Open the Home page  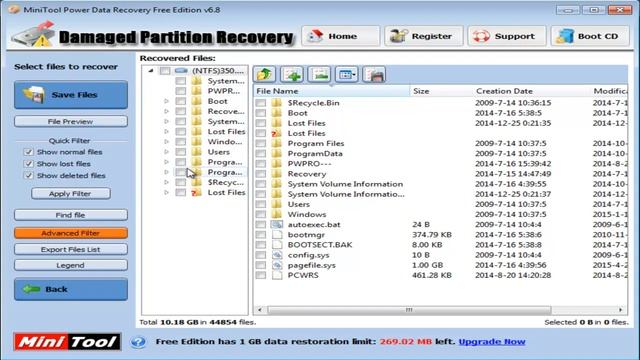click(x=340, y=36)
